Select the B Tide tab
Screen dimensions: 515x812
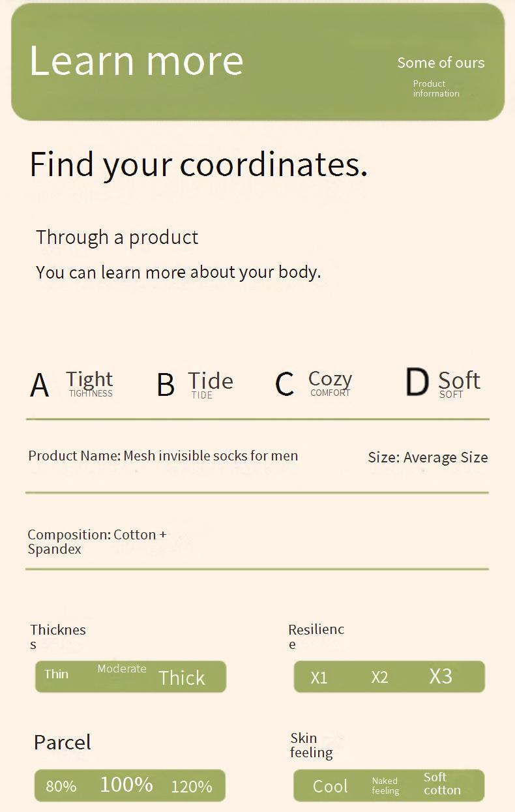point(195,384)
